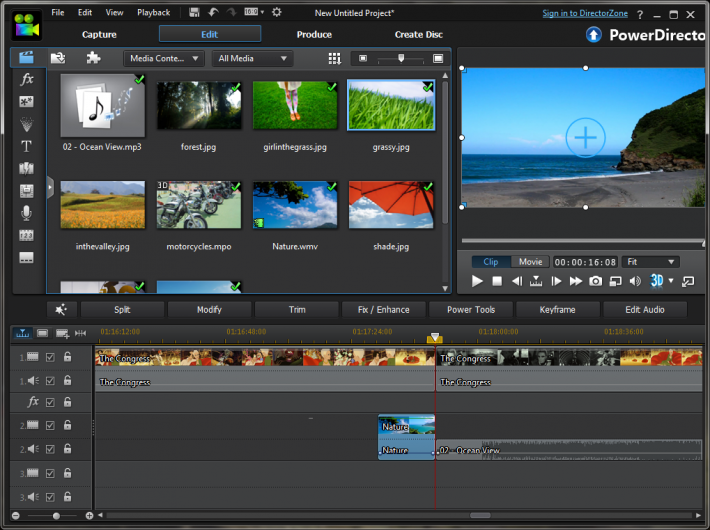Lock video track 1 padlock
The height and width of the screenshot is (530, 710).
pyautogui.click(x=67, y=357)
